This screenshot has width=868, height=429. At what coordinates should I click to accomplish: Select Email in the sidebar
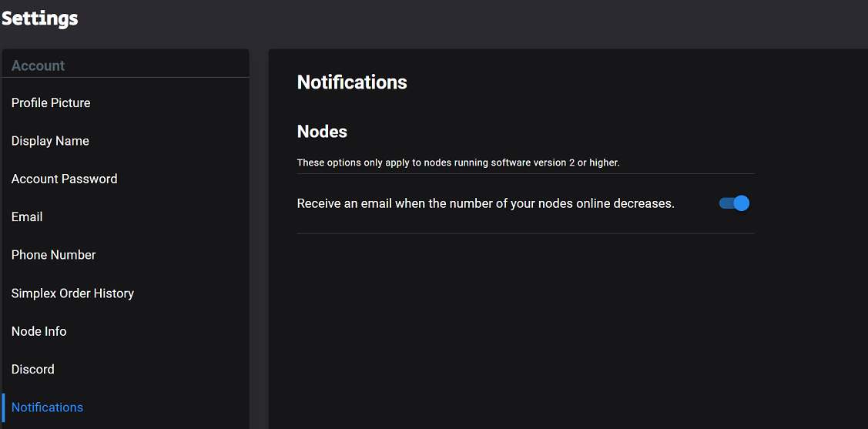126,217
